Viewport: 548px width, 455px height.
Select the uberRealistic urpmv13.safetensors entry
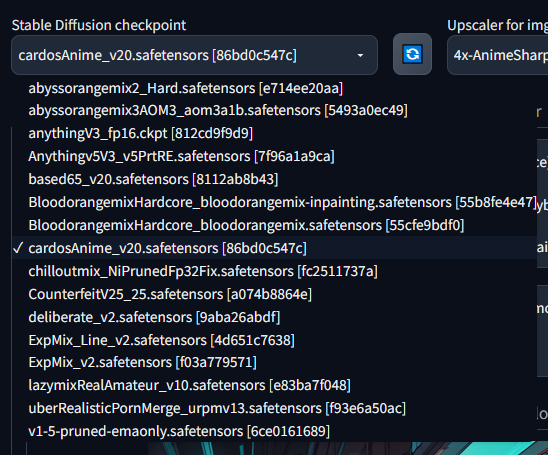tap(274, 408)
